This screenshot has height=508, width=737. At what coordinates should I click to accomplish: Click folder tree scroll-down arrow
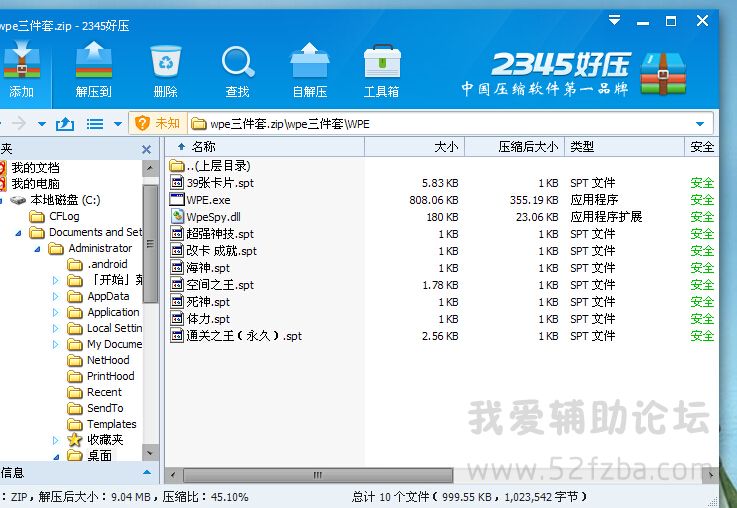150,453
